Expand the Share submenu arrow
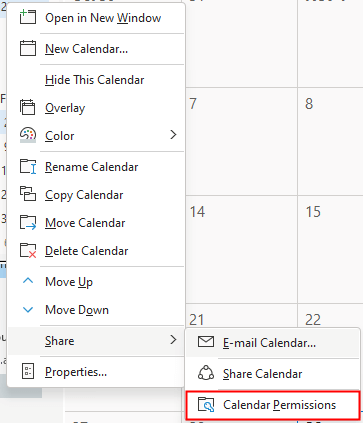The image size is (363, 423). [x=173, y=340]
